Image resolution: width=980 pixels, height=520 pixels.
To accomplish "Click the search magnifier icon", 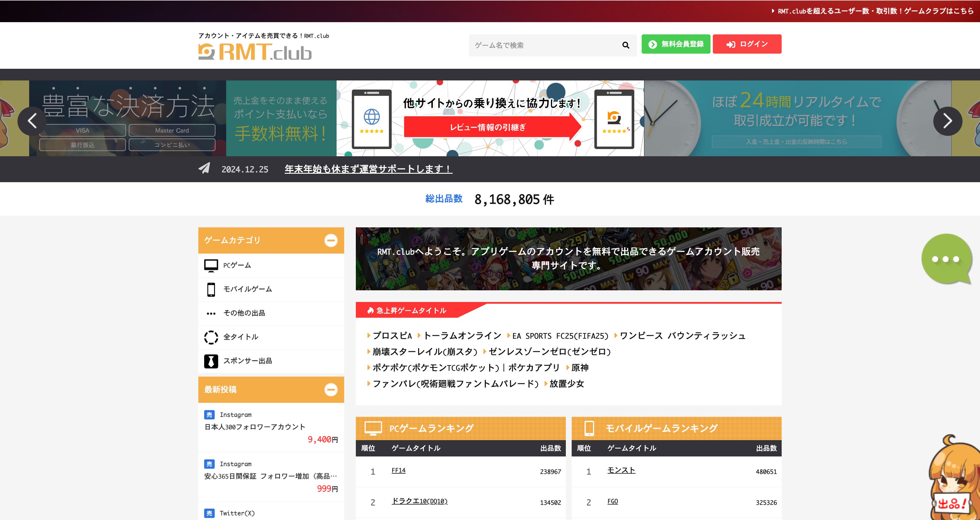I will coord(626,45).
